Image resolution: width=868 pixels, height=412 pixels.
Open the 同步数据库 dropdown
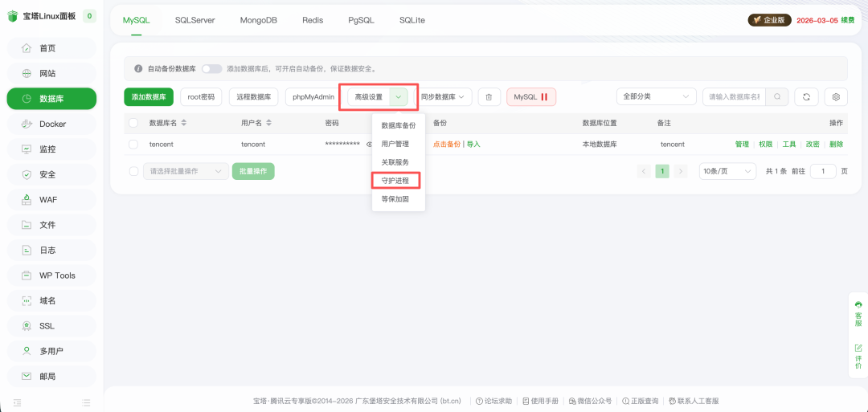tap(443, 97)
